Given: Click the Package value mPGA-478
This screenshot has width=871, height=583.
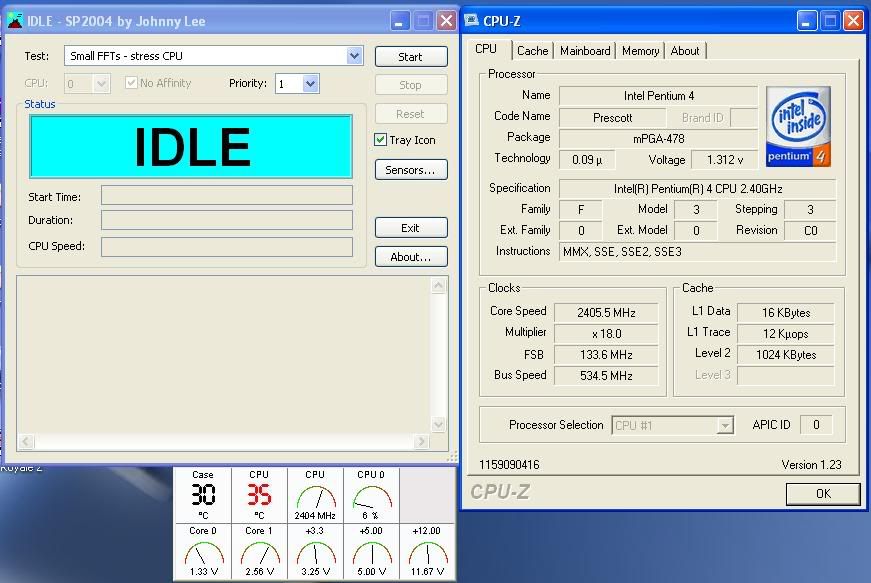Looking at the screenshot, I should 658,139.
